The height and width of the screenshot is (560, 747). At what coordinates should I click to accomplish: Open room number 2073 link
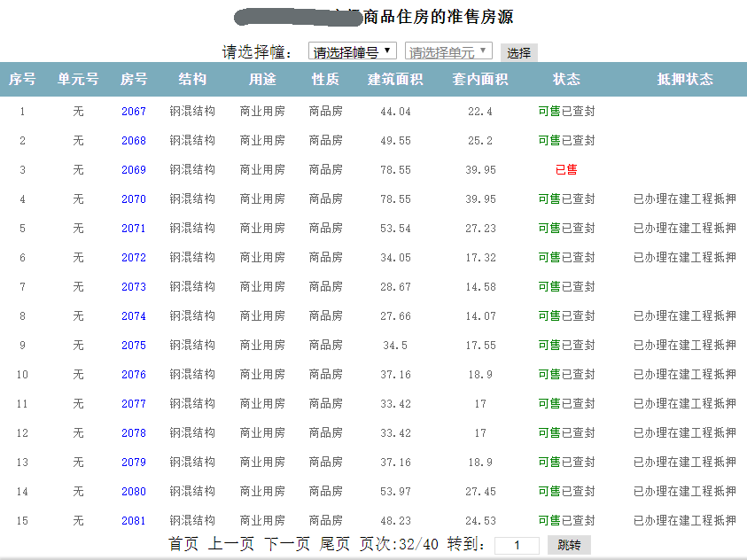click(x=134, y=287)
